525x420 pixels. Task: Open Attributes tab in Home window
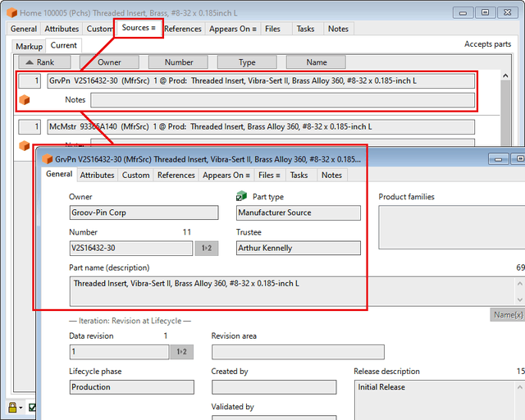point(62,29)
